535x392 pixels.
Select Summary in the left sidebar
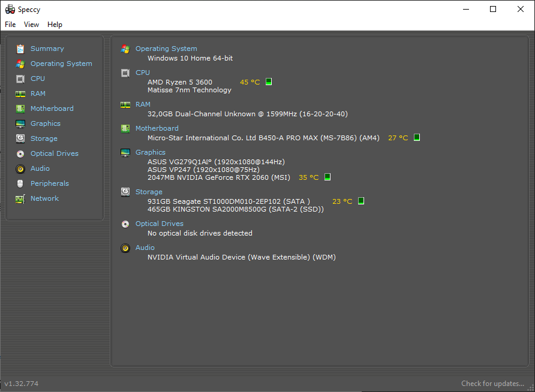47,49
